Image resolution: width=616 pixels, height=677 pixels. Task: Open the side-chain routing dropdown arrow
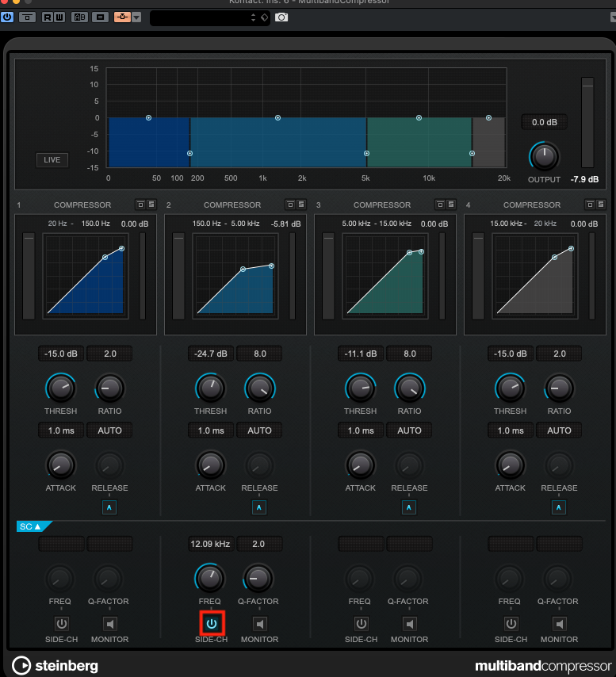click(136, 17)
